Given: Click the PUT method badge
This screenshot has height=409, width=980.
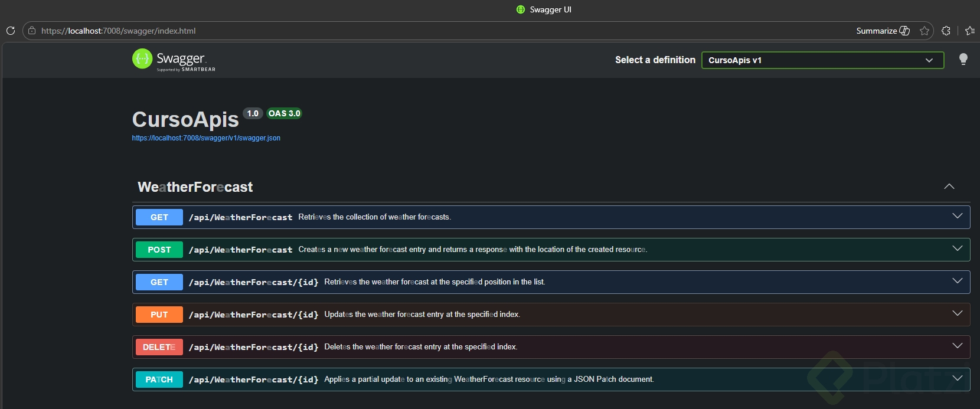Looking at the screenshot, I should tap(159, 315).
